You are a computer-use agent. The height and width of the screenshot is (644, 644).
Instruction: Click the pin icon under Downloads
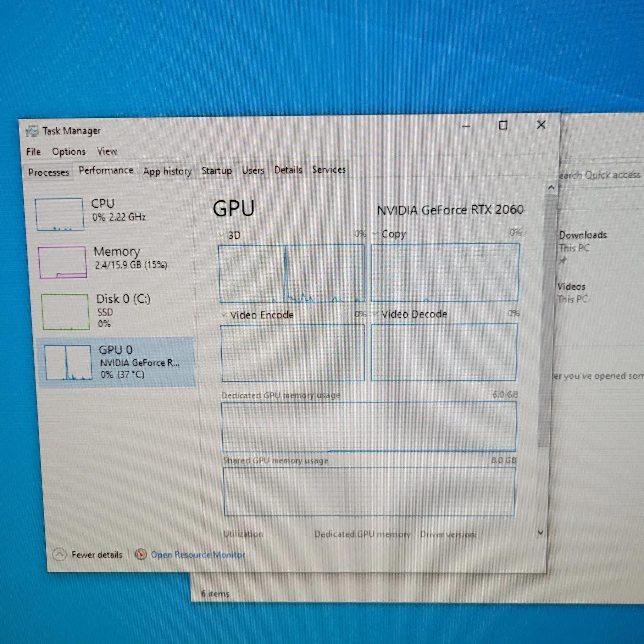pos(563,261)
